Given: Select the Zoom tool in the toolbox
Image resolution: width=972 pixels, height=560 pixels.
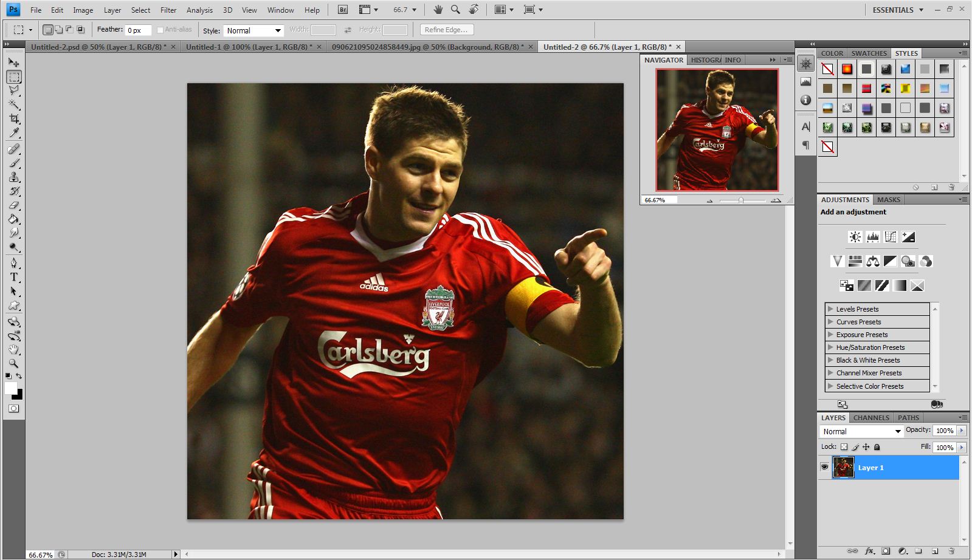Looking at the screenshot, I should pos(14,363).
